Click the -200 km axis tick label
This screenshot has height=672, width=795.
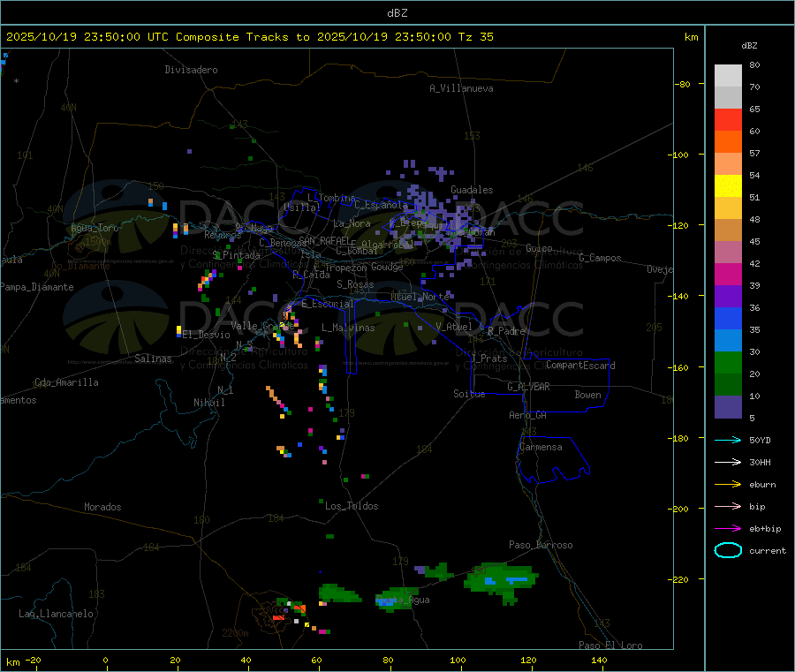pyautogui.click(x=680, y=509)
